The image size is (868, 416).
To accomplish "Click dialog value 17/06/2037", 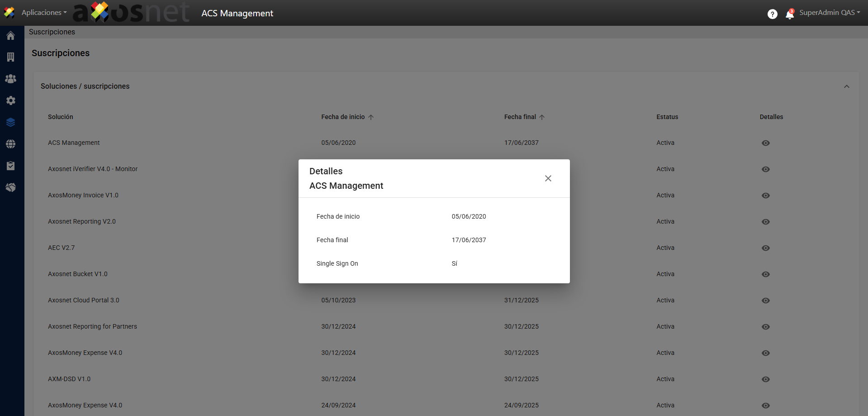I will point(469,240).
